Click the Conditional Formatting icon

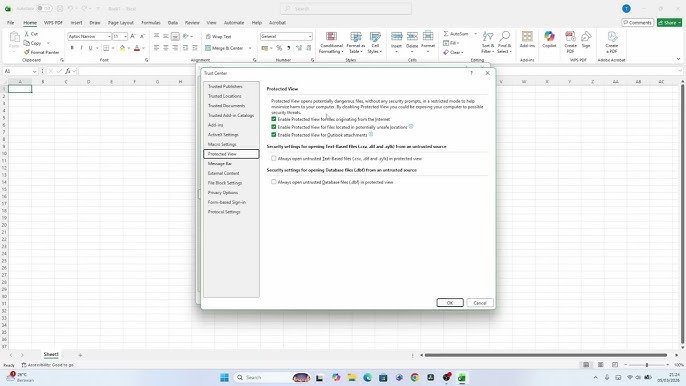click(331, 37)
